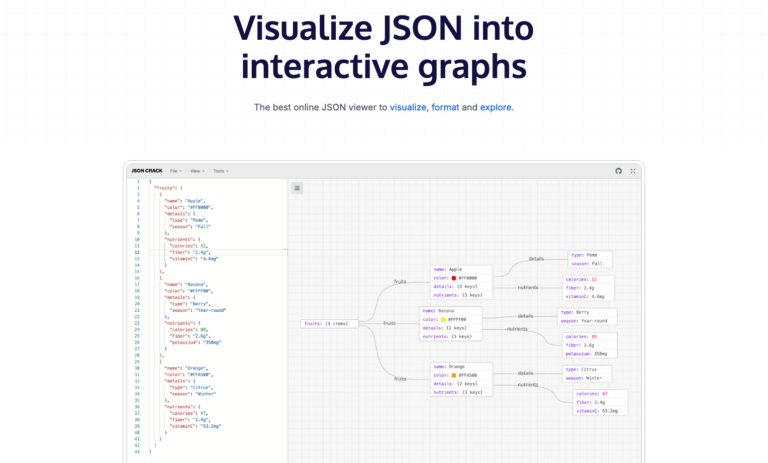Click 'season: Fall' in the details node
Viewport: 768px width, 463px height.
coord(587,264)
